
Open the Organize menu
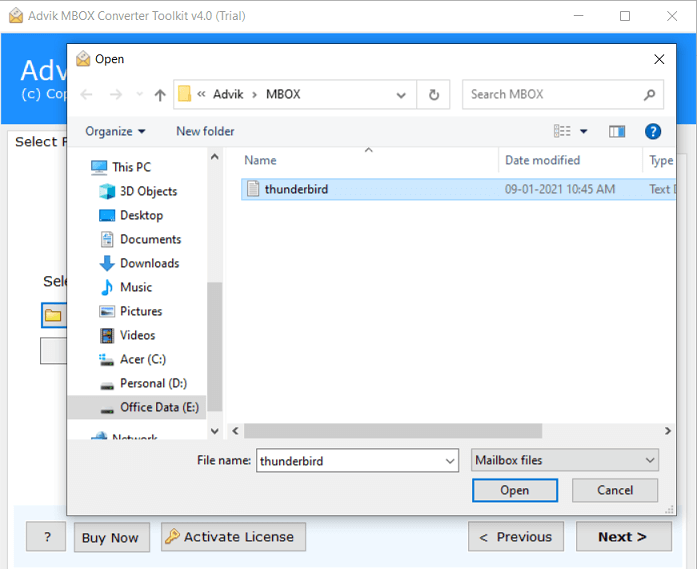[x=115, y=132]
